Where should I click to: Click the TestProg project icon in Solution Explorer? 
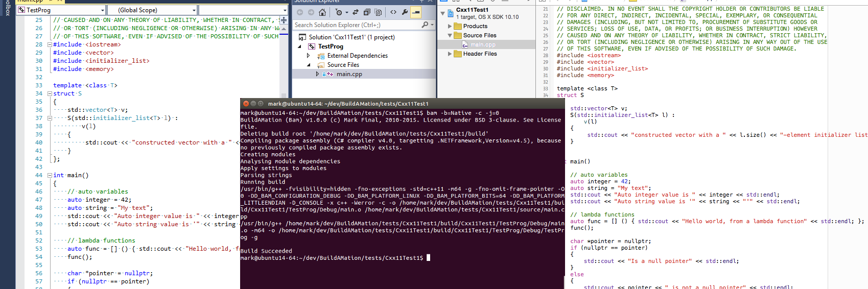click(x=312, y=46)
